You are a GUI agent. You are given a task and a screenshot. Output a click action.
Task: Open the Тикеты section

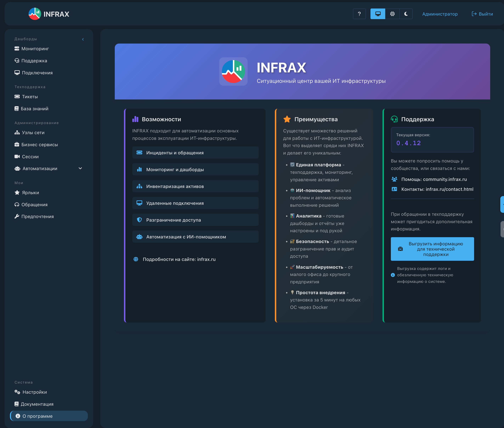(30, 97)
